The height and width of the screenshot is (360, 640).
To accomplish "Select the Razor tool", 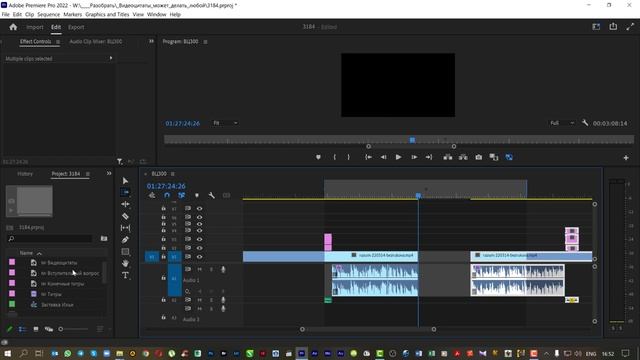I will pyautogui.click(x=125, y=216).
